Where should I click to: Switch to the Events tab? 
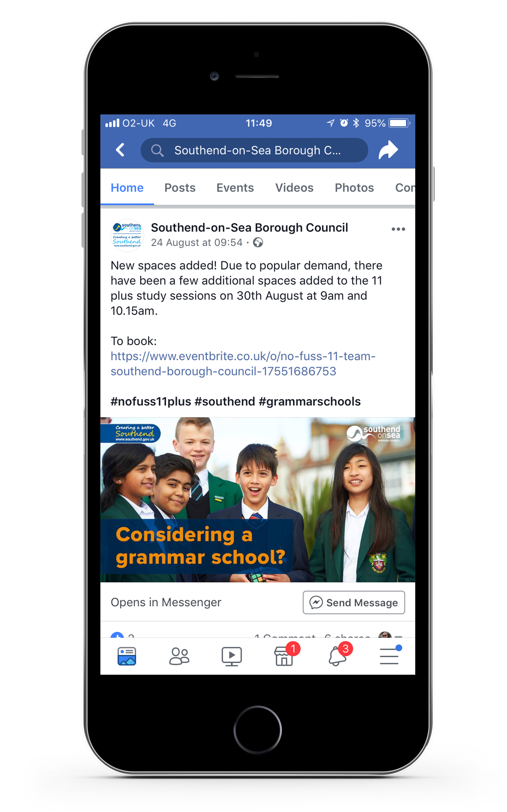tap(235, 188)
